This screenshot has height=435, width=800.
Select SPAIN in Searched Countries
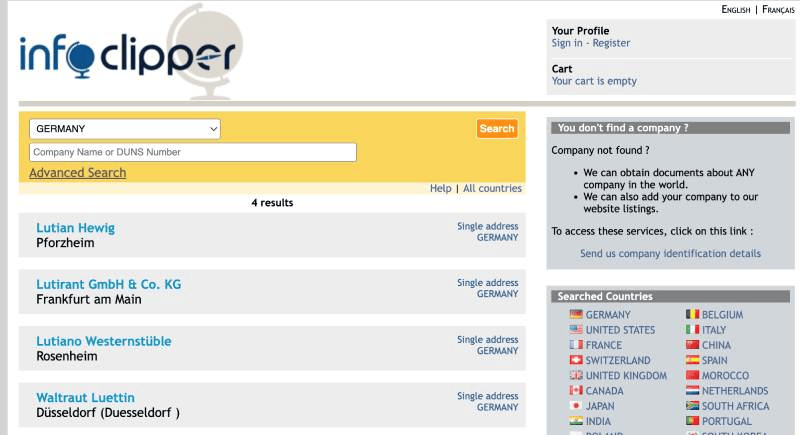[715, 361]
